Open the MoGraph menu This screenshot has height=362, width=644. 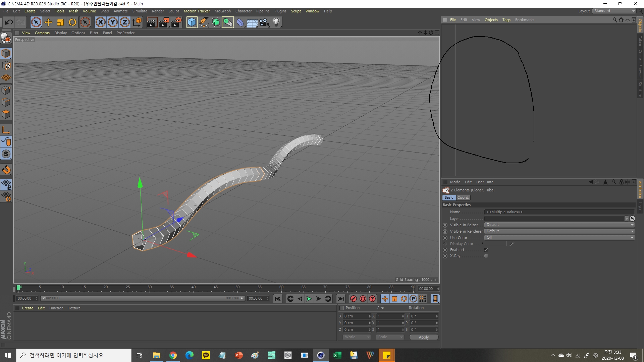(223, 11)
